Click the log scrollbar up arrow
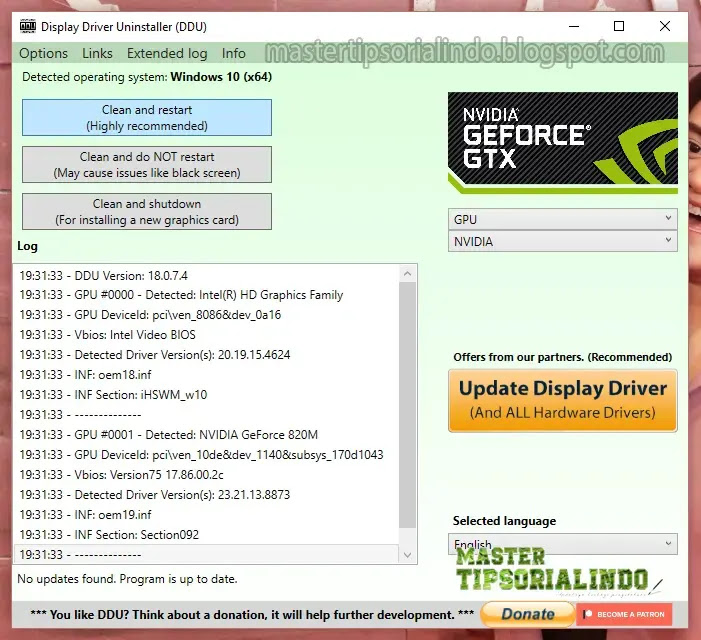This screenshot has height=640, width=701. tap(407, 274)
